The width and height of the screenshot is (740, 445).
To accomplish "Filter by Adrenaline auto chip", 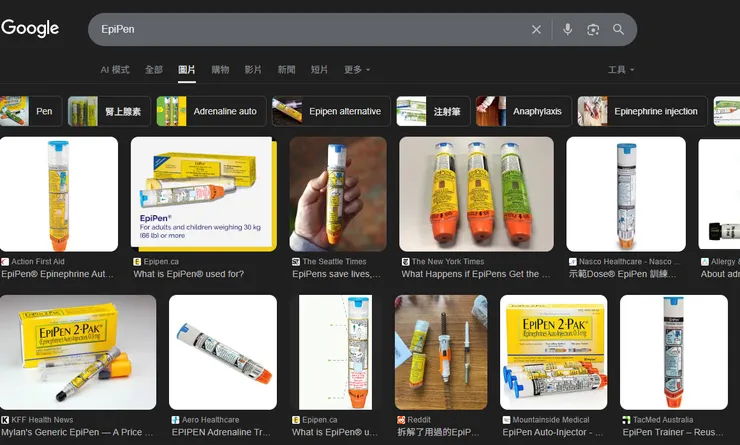I will point(211,111).
